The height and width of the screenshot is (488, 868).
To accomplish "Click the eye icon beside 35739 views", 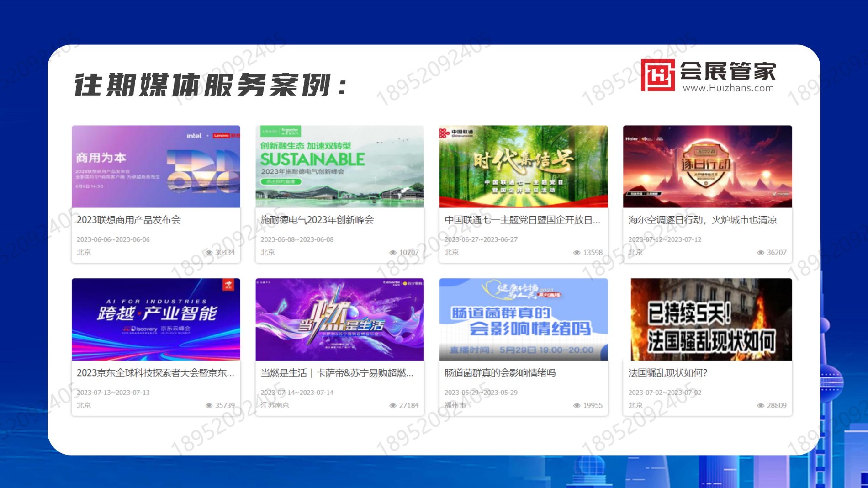I will pos(209,406).
